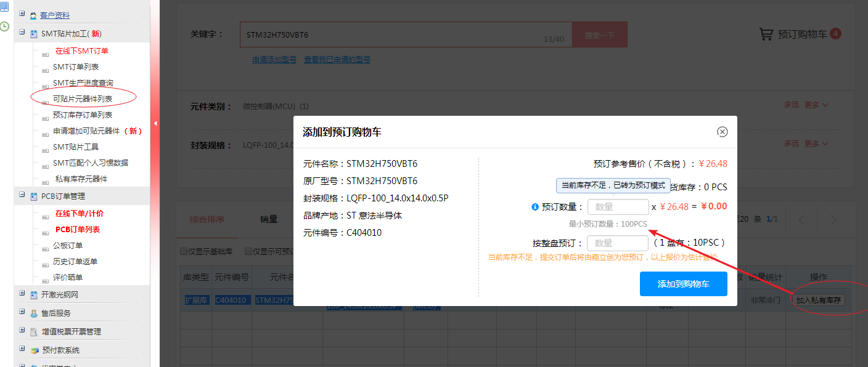Click the next page arrow in pagination

tap(833, 220)
